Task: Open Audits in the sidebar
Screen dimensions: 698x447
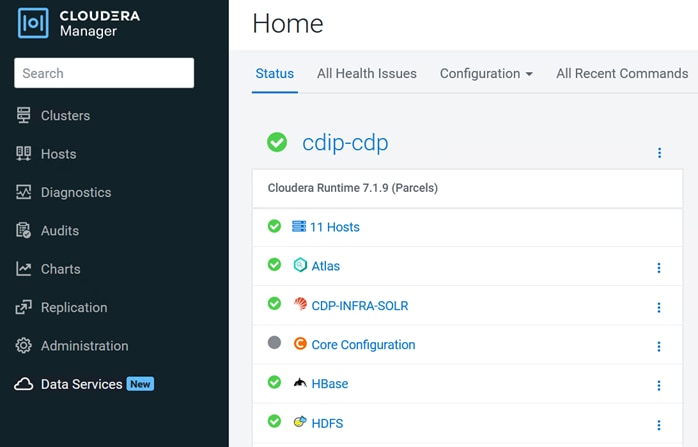Action: (x=60, y=231)
